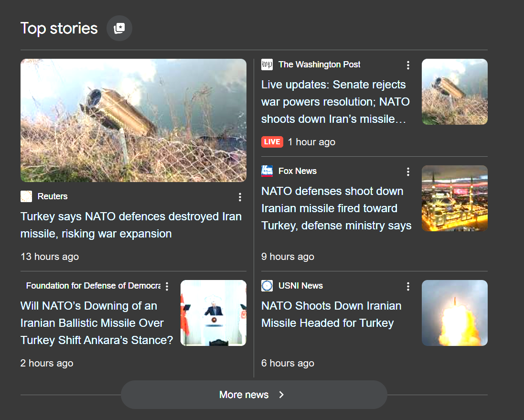Viewport: 524px width, 420px height.
Task: Click the 'Top stories' heading
Action: (59, 28)
